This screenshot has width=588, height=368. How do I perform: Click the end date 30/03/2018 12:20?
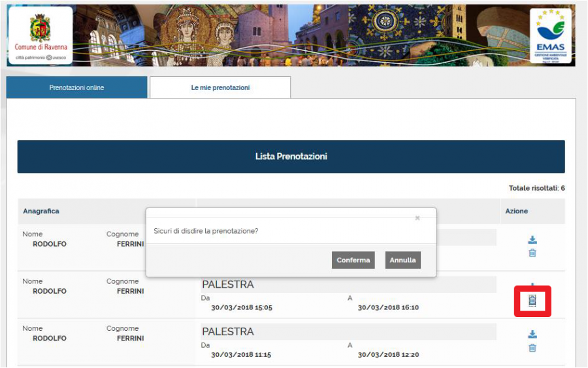388,355
